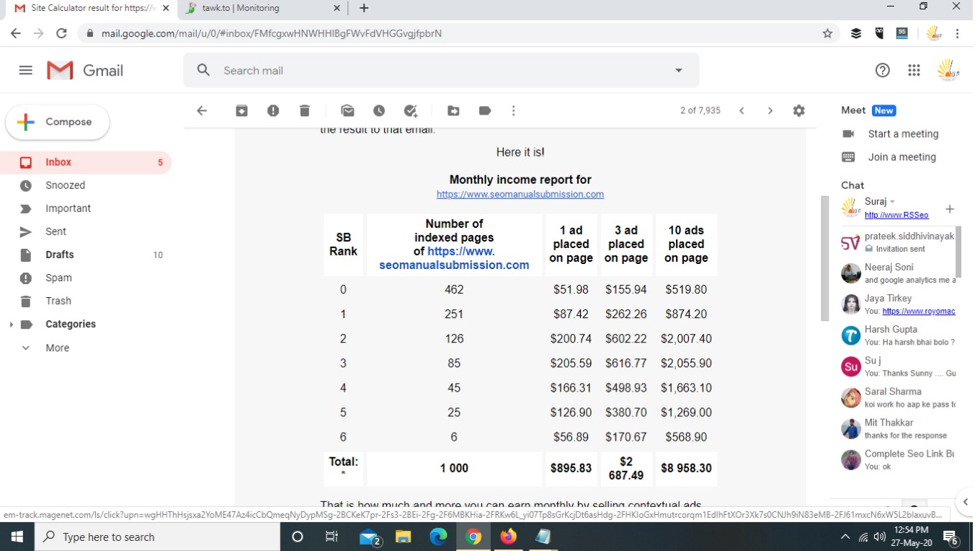
Task: Delete this email with trash icon
Action: coord(305,110)
